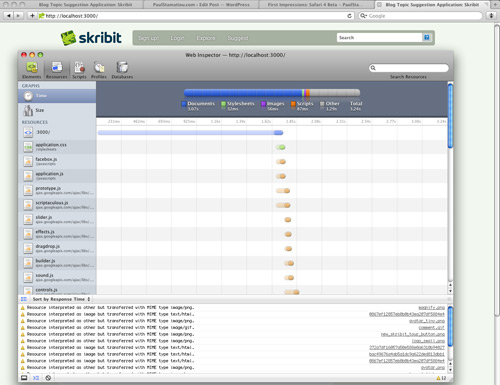
Task: Click the prototype.js resource icon
Action: pyautogui.click(x=28, y=190)
